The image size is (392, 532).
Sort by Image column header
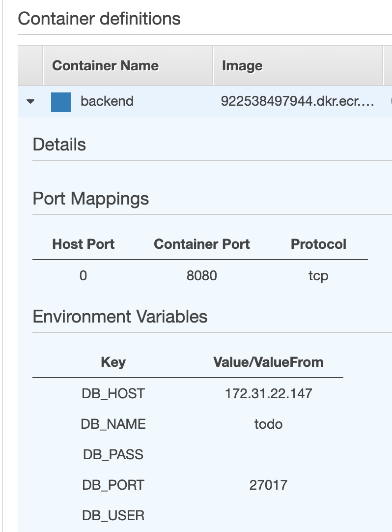click(x=242, y=66)
